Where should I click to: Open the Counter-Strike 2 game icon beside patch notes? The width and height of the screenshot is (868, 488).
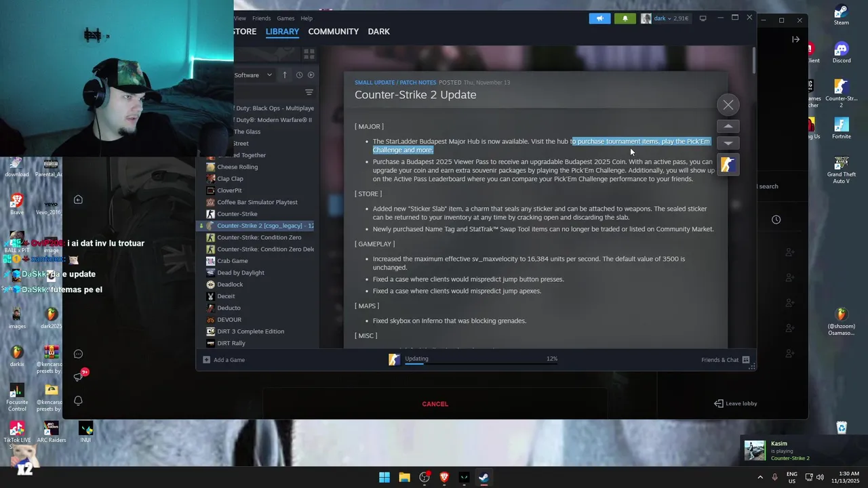point(728,165)
